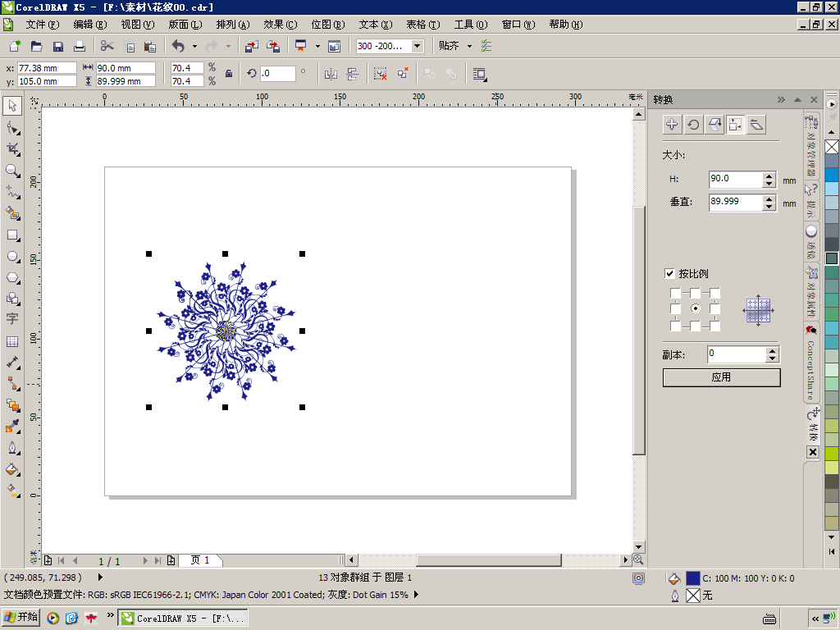Select the Outline pen tool
840x630 pixels.
pyautogui.click(x=12, y=448)
